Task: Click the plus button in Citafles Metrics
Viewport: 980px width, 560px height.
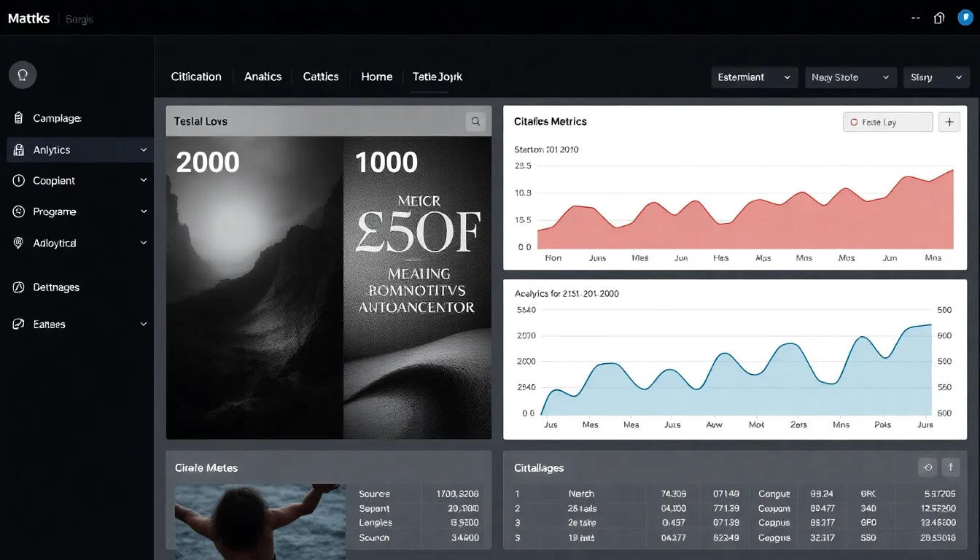Action: point(949,122)
